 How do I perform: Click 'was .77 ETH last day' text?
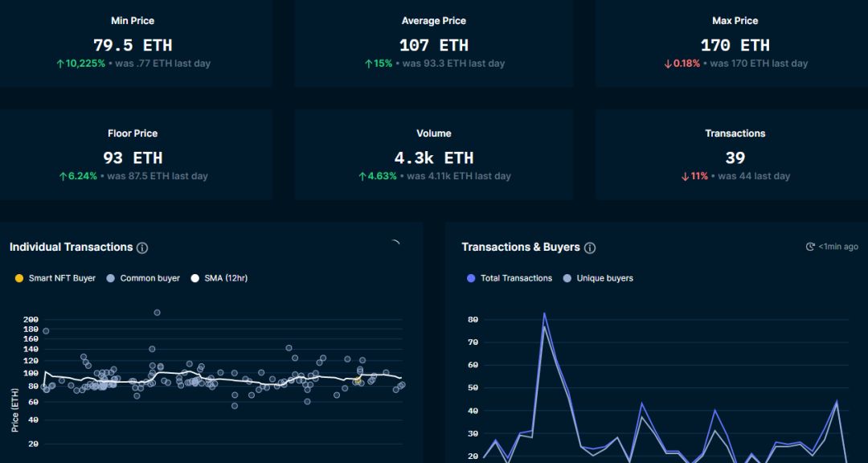pyautogui.click(x=162, y=64)
